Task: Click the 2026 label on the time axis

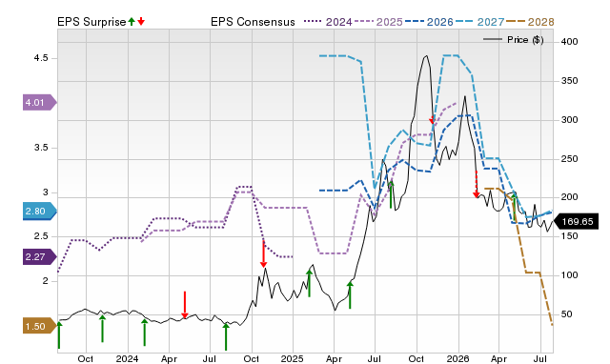Action: [457, 358]
